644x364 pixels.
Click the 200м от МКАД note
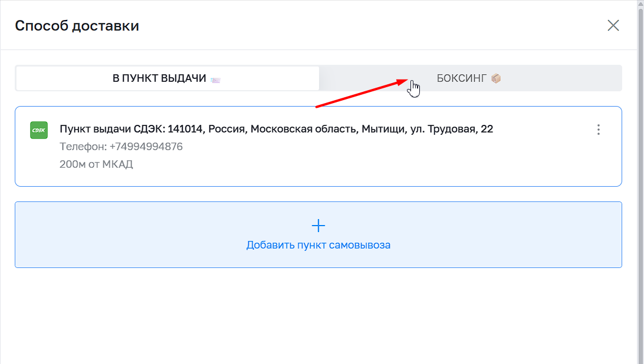96,164
